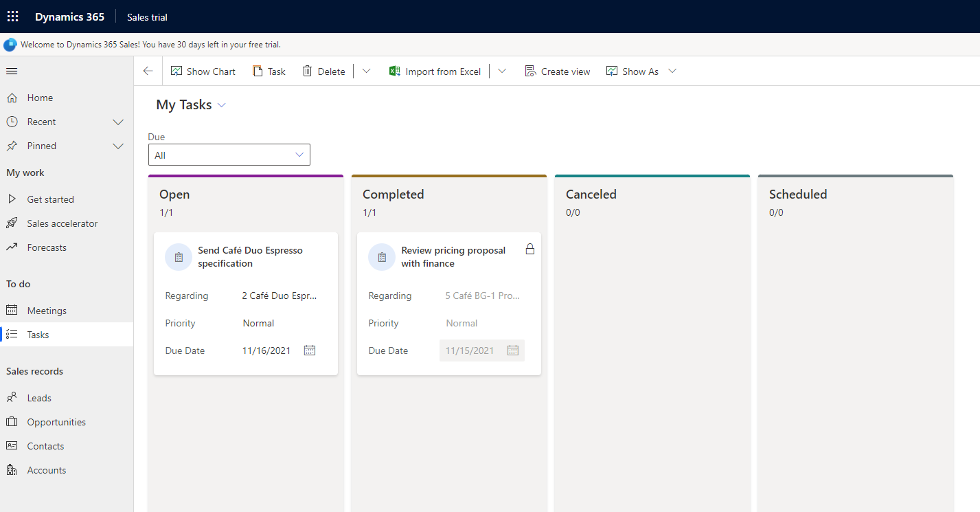
Task: Click the Home house icon
Action: pyautogui.click(x=12, y=98)
